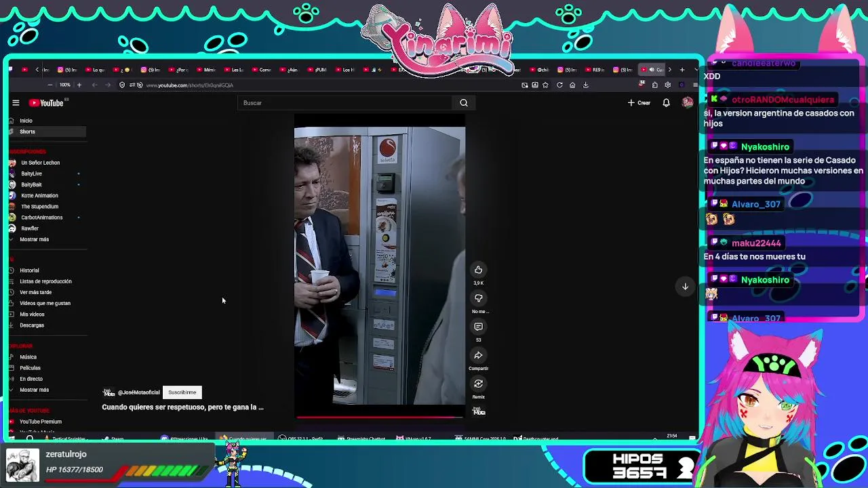Open Mis vídeos
The width and height of the screenshot is (868, 488).
tap(32, 314)
